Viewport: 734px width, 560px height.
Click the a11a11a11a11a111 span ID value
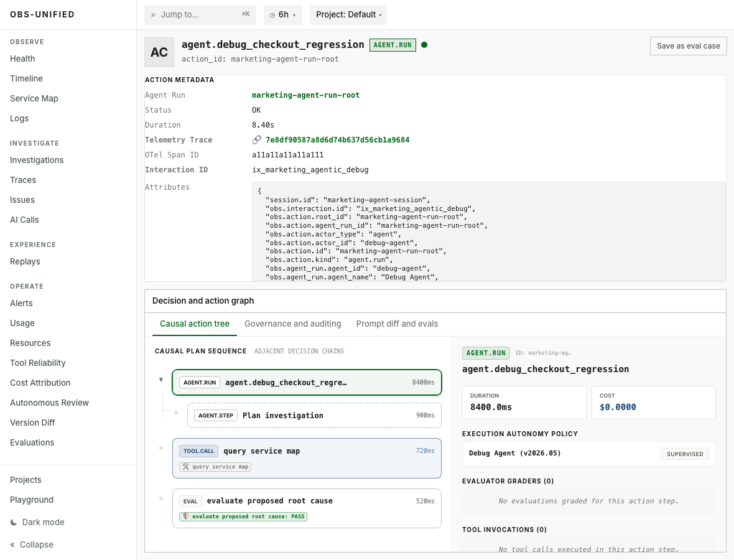tap(287, 155)
